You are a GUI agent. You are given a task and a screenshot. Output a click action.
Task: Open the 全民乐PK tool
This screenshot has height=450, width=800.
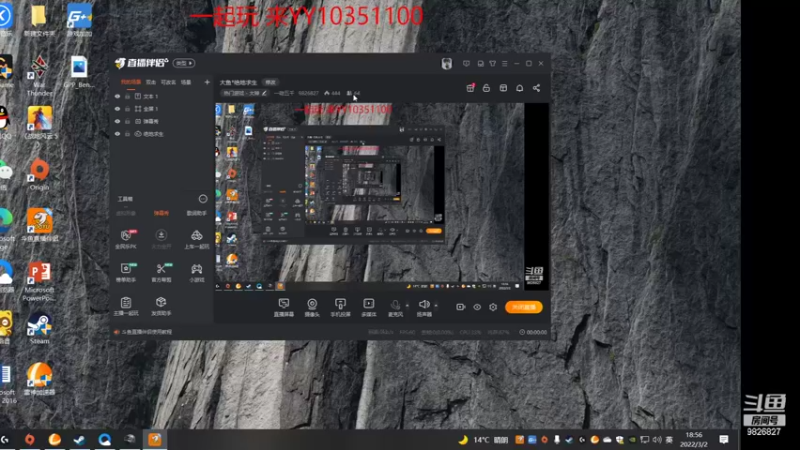point(126,239)
